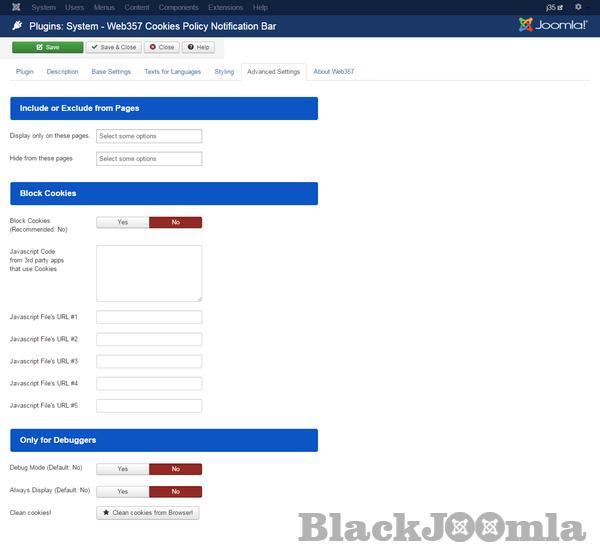
Task: Open the j35 site preview link
Action: click(x=554, y=7)
